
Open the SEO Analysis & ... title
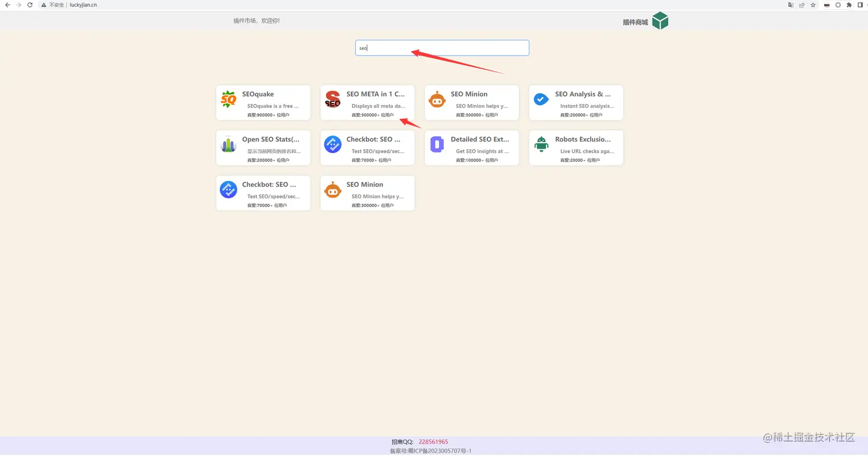coord(583,94)
